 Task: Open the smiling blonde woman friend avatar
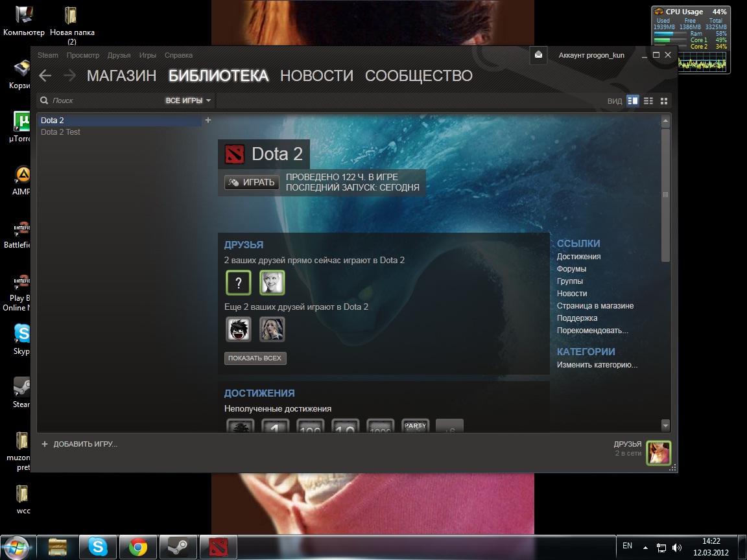tap(272, 283)
